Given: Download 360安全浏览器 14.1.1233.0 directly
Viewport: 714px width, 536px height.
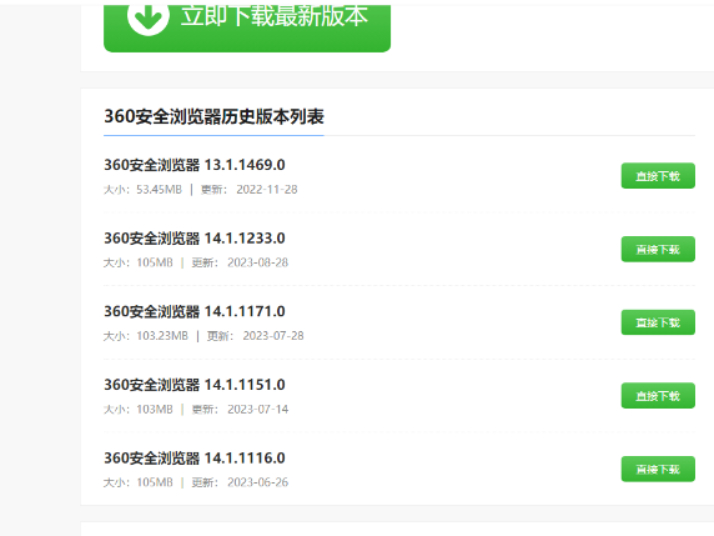Looking at the screenshot, I should click(658, 249).
